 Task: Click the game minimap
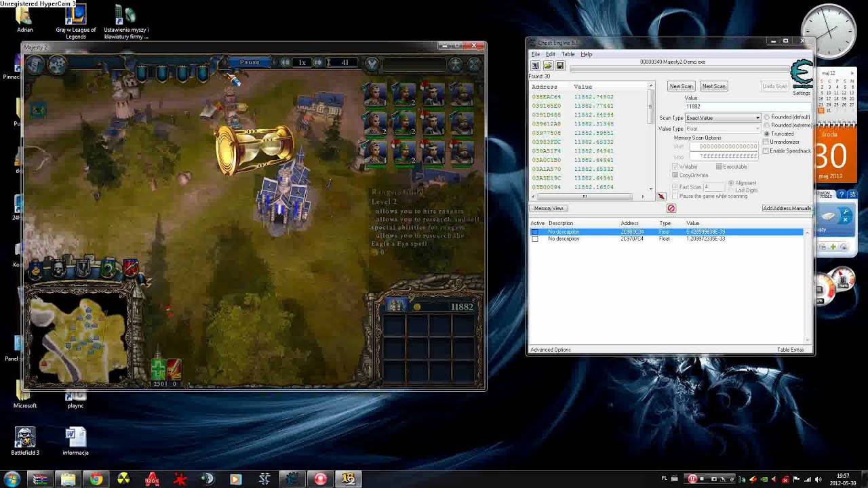click(77, 337)
